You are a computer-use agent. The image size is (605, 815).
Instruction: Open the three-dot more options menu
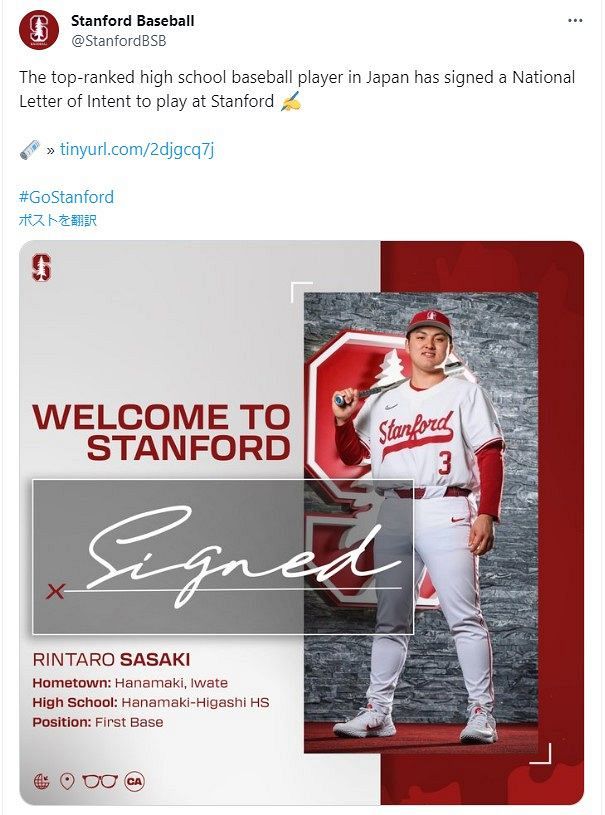click(574, 21)
